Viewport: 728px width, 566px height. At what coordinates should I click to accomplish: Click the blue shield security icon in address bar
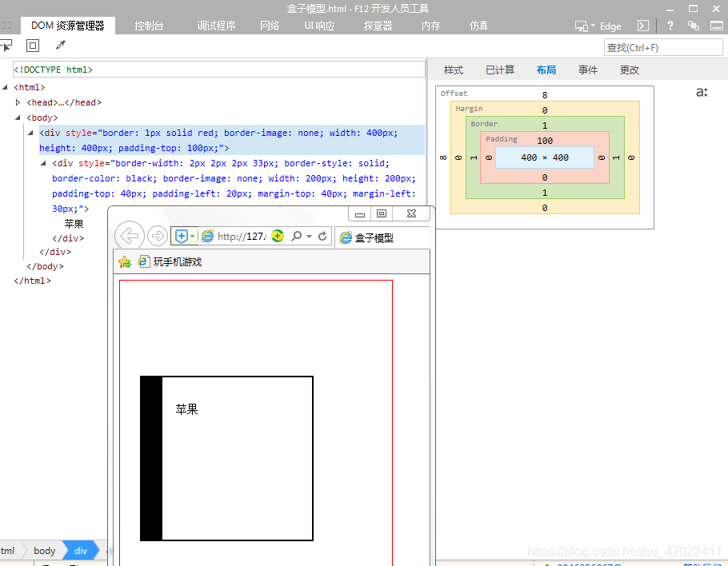click(x=182, y=236)
